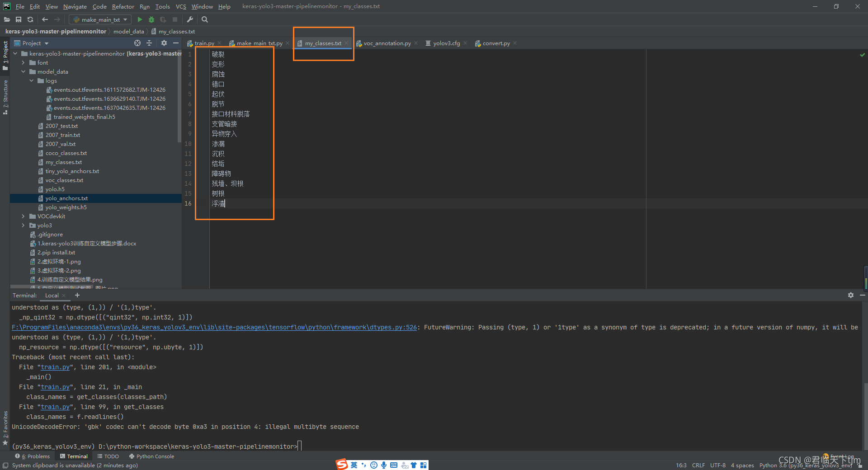
Task: Open Search Everywhere with the magnifier icon
Action: pos(204,19)
